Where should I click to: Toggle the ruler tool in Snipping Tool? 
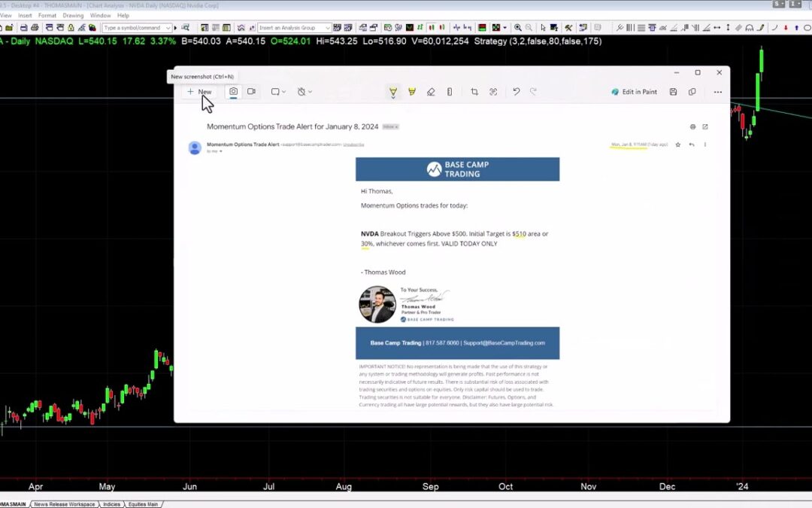point(450,92)
